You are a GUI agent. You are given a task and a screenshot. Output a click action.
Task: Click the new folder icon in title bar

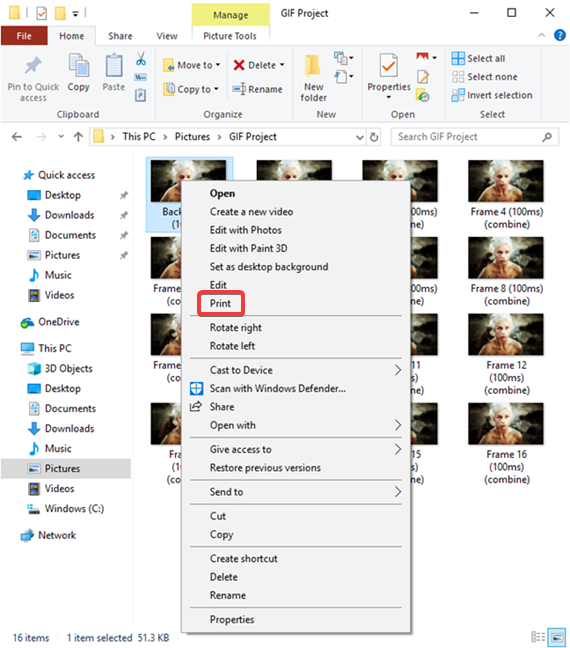pyautogui.click(x=60, y=13)
